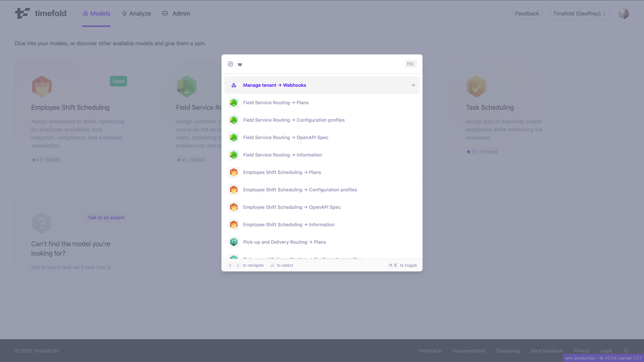Click the v1 Stable badge on Employee Shift Scheduling
The width and height of the screenshot is (644, 362).
click(x=46, y=160)
